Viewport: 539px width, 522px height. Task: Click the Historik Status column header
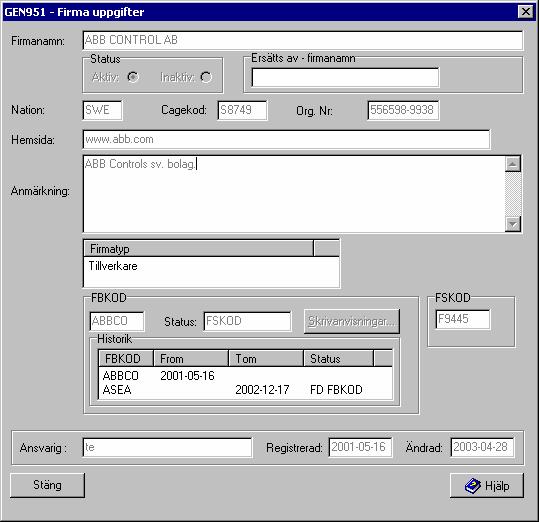point(339,358)
